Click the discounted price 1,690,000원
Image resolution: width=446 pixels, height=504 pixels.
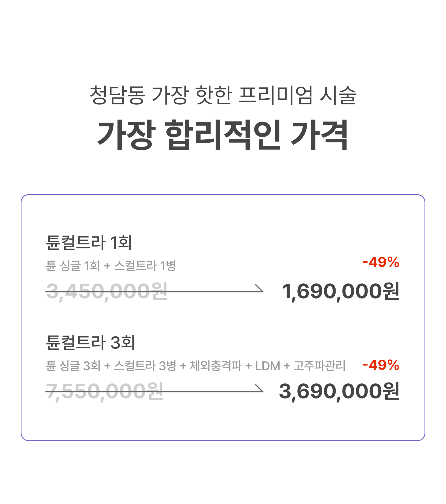pos(341,291)
